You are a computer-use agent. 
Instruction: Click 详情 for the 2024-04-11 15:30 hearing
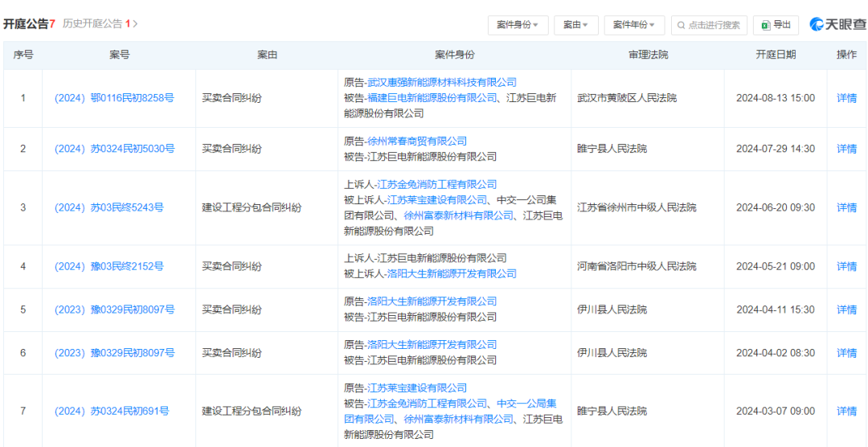846,310
